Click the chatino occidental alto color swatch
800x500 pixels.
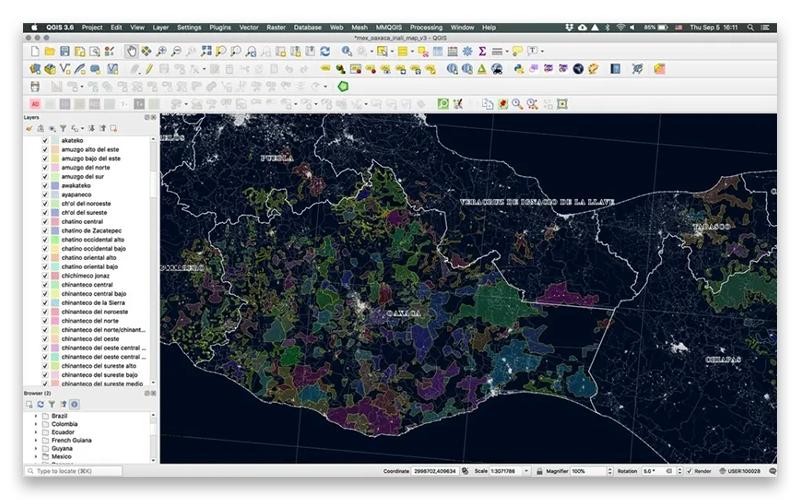(55, 240)
